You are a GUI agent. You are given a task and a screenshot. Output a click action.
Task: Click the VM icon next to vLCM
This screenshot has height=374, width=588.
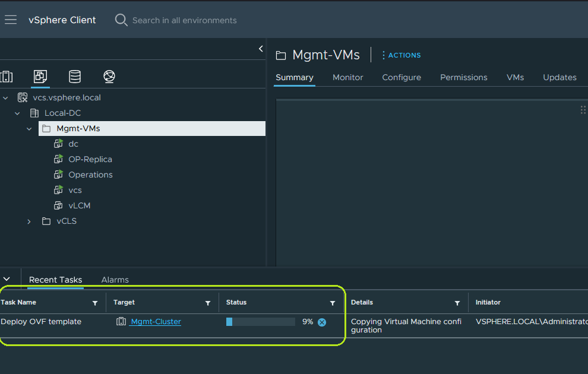[x=58, y=205]
